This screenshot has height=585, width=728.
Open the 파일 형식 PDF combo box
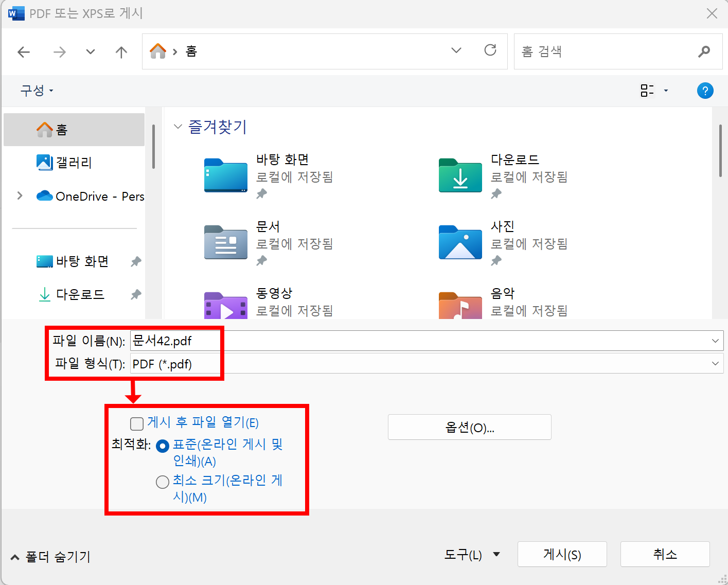click(427, 364)
